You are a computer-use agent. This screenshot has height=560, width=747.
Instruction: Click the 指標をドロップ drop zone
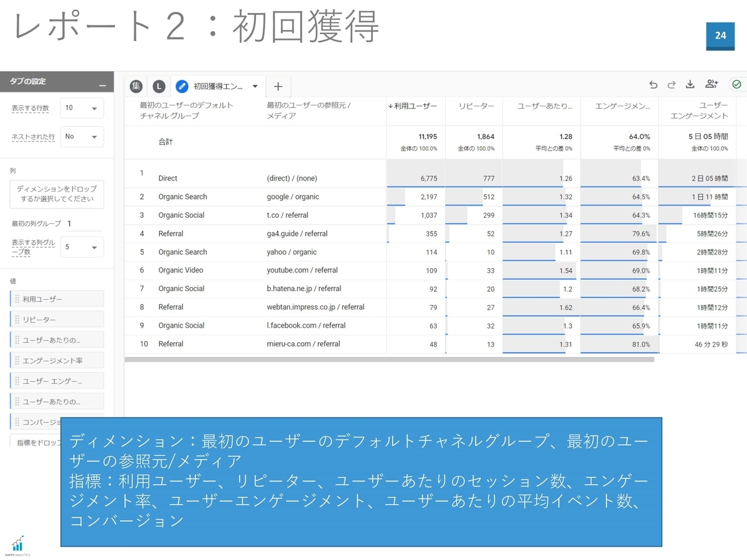(35, 442)
